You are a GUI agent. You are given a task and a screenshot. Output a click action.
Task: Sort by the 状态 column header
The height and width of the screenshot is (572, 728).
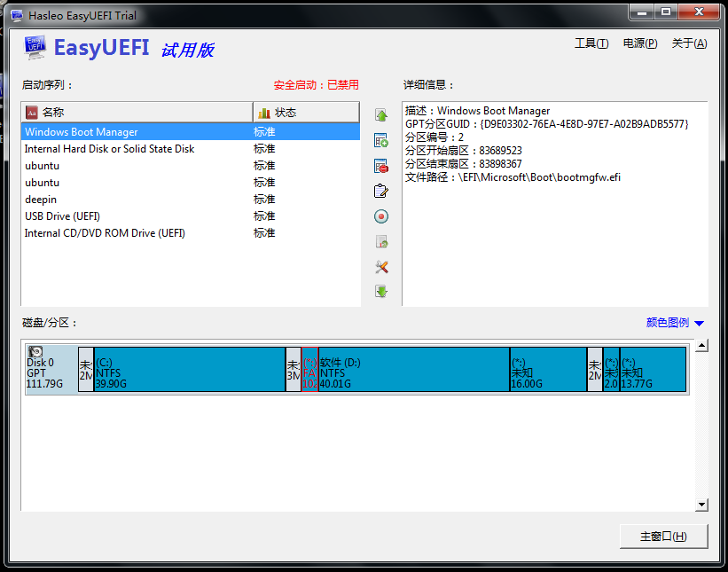pyautogui.click(x=307, y=113)
